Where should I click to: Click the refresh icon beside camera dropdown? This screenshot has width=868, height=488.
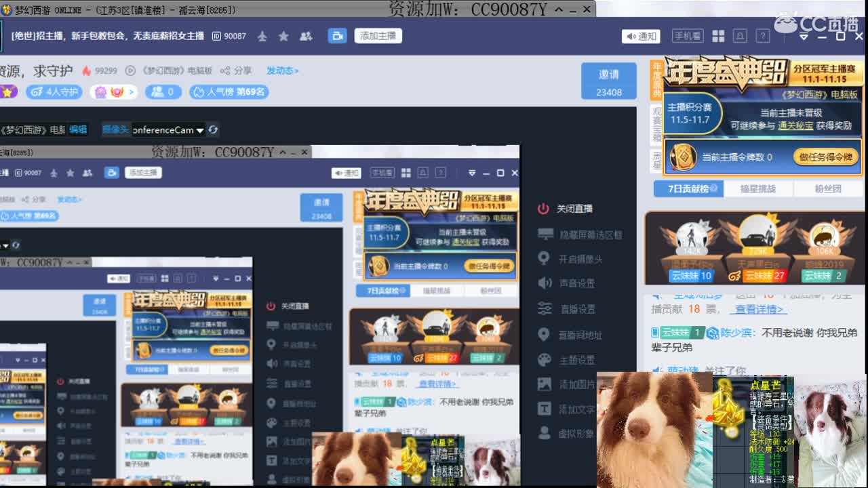pyautogui.click(x=213, y=129)
